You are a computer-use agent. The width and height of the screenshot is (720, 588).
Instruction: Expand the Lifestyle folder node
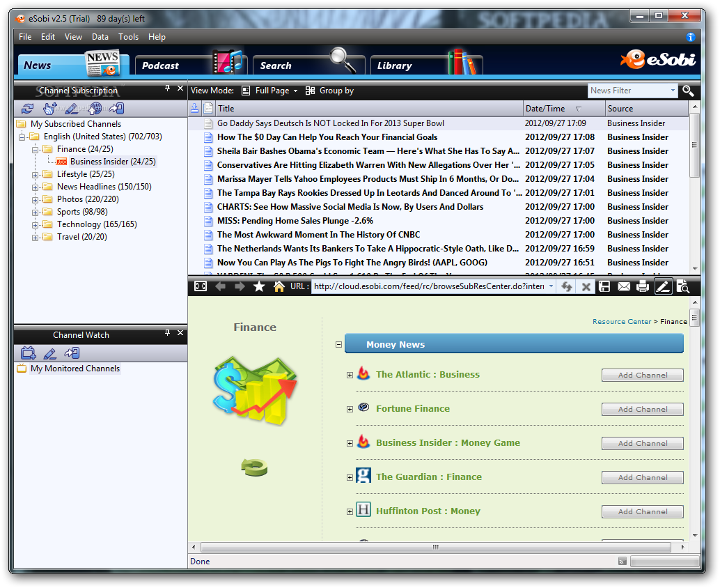pos(35,175)
